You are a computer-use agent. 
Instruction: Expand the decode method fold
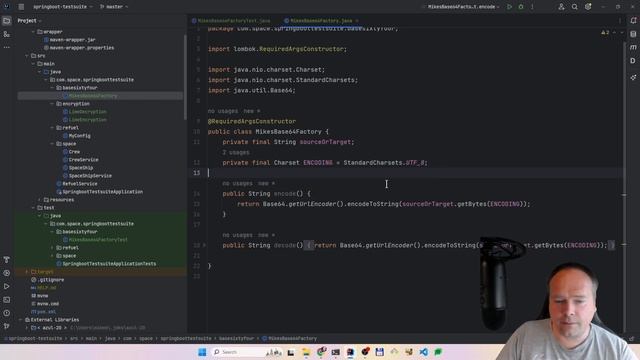click(204, 245)
